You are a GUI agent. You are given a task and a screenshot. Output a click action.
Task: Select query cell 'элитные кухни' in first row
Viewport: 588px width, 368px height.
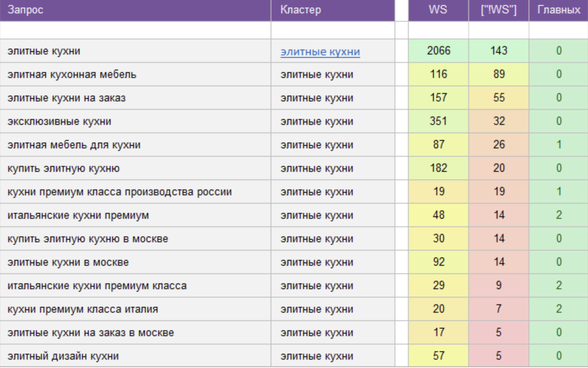135,51
